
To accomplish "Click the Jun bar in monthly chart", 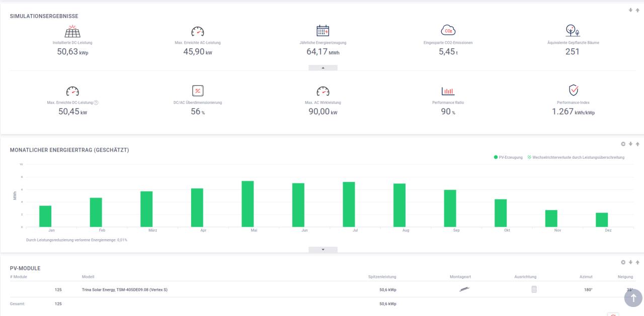I will click(x=298, y=205).
